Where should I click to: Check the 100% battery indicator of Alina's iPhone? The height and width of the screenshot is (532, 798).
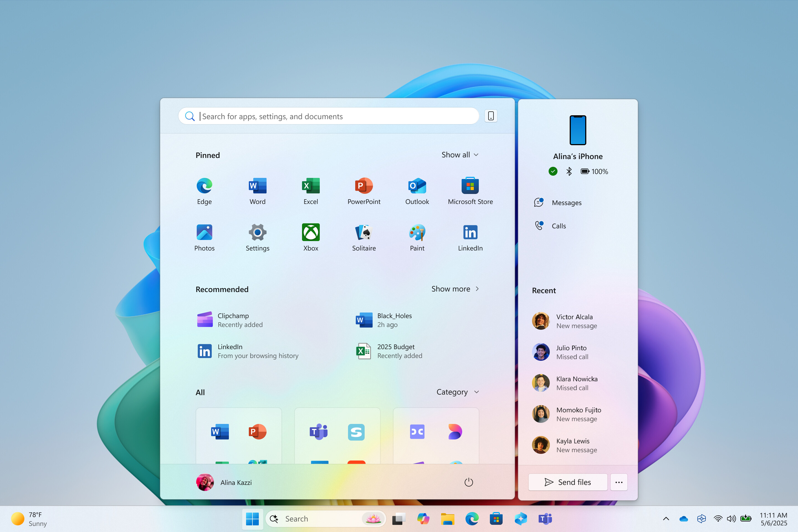594,171
